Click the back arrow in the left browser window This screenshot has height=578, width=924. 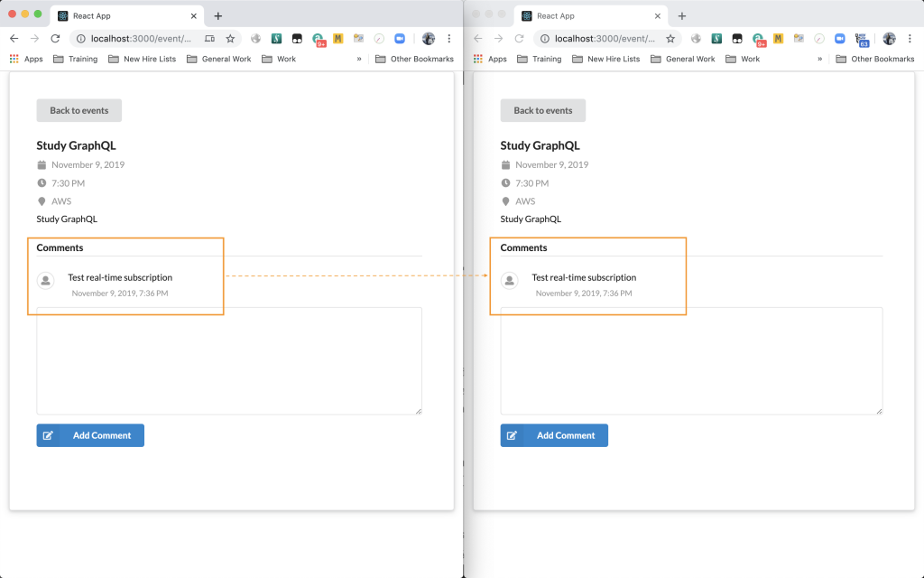[x=14, y=39]
